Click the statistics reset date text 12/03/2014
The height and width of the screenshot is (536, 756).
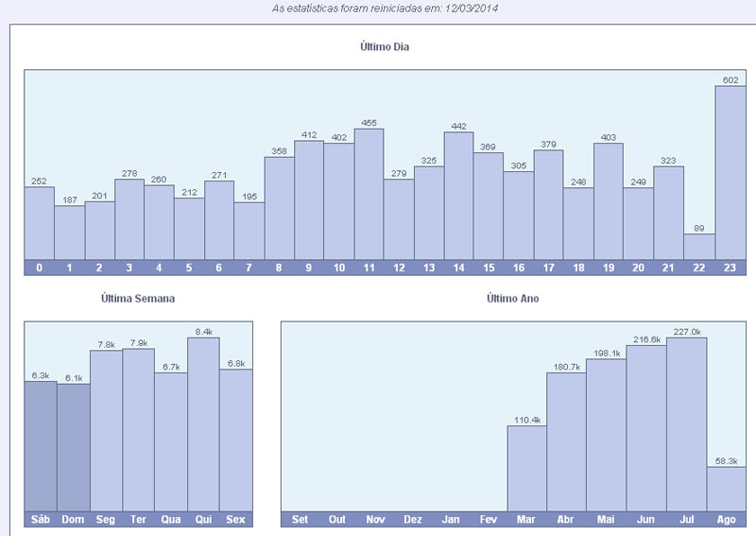472,9
